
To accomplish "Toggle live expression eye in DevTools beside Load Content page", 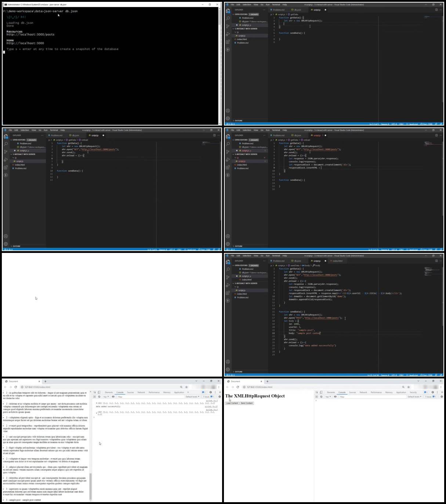I will pyautogui.click(x=335, y=397).
